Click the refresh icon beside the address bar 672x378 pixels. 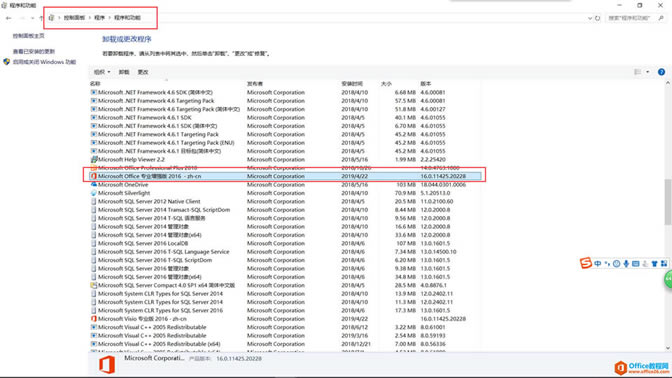(x=597, y=18)
